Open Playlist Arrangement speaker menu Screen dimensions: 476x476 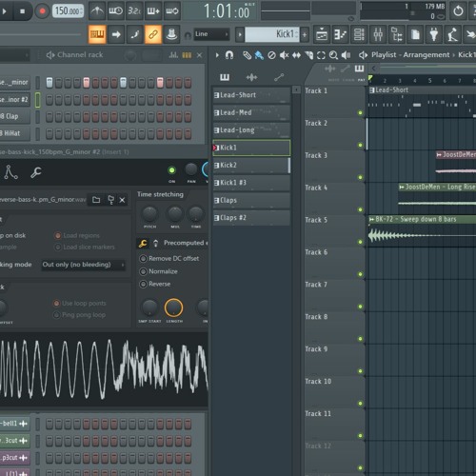[363, 55]
